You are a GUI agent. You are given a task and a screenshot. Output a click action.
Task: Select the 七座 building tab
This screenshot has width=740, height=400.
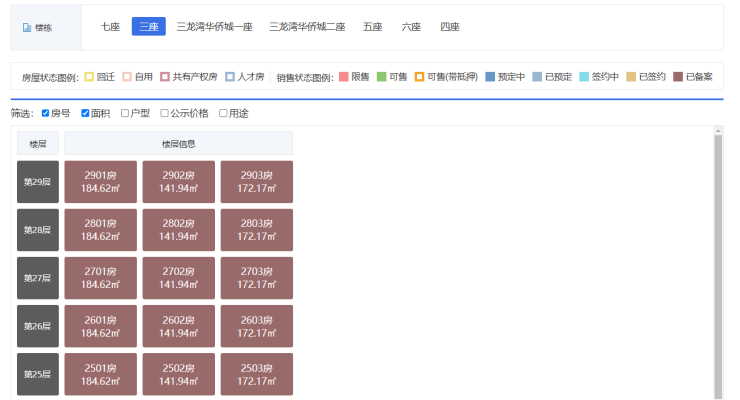pos(110,27)
